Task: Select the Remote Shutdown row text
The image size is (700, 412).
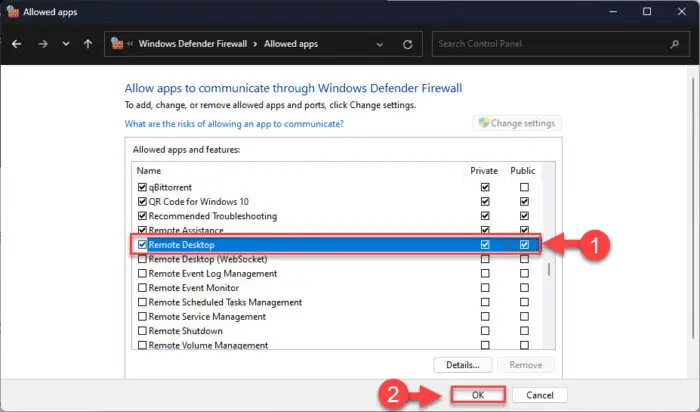Action: [x=185, y=331]
